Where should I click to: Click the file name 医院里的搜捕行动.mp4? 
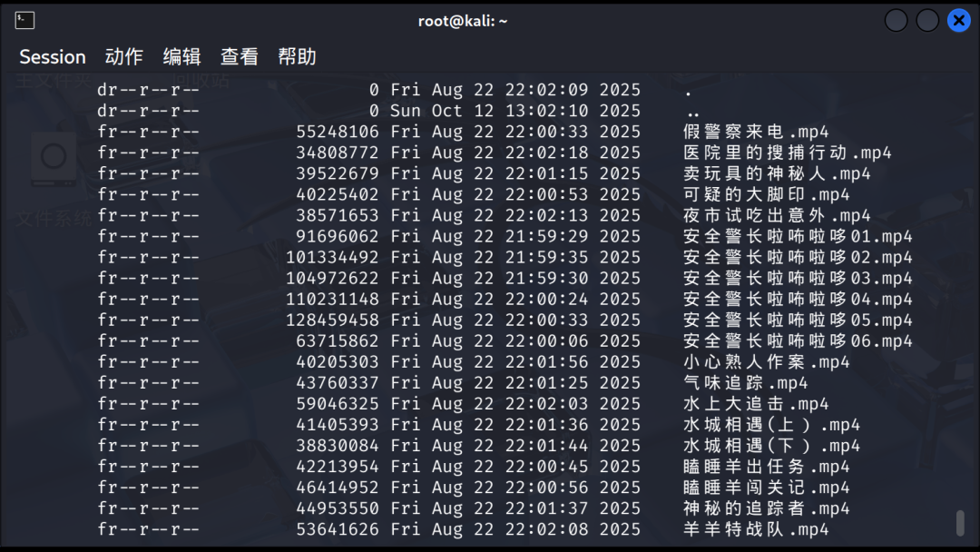click(787, 153)
